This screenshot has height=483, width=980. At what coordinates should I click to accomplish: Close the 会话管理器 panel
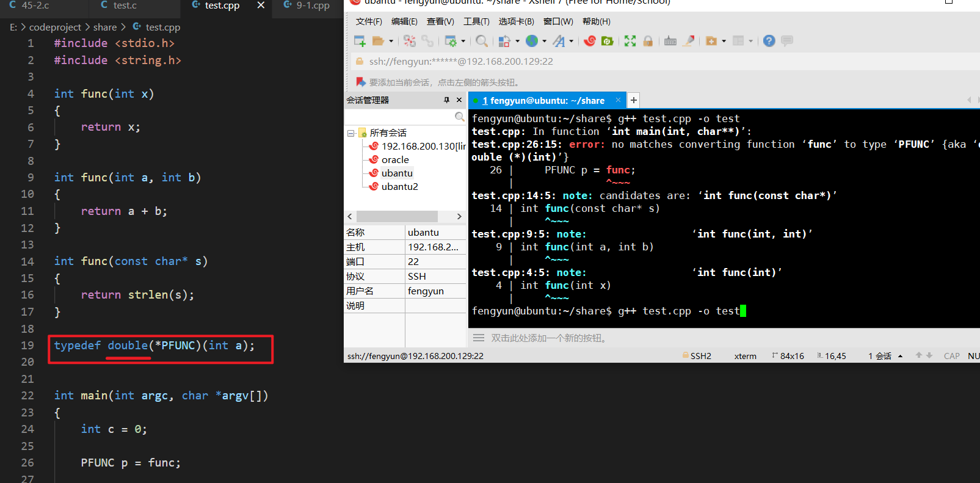click(459, 100)
